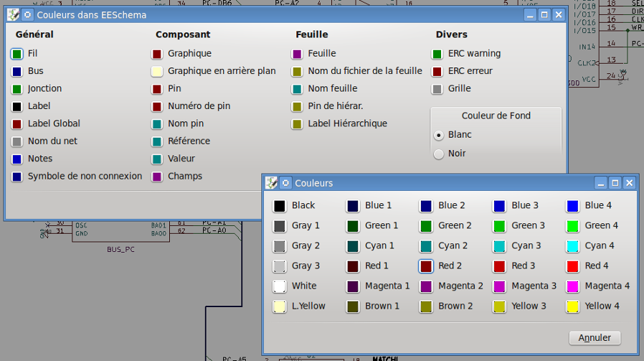Pick the Cyan 3 swatch
The width and height of the screenshot is (644, 361).
tap(499, 246)
